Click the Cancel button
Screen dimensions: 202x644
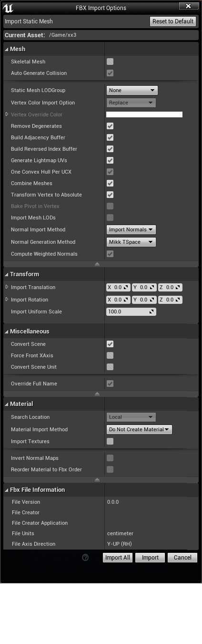click(182, 558)
